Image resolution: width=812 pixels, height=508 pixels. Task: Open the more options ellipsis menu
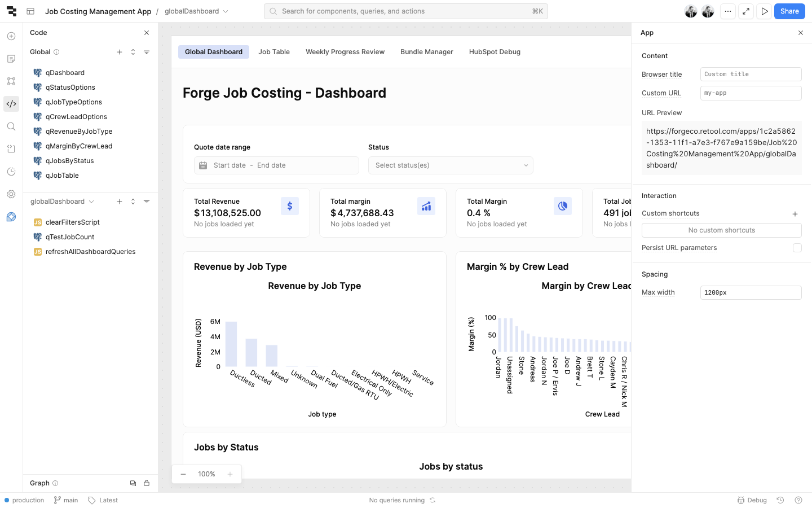(x=728, y=11)
